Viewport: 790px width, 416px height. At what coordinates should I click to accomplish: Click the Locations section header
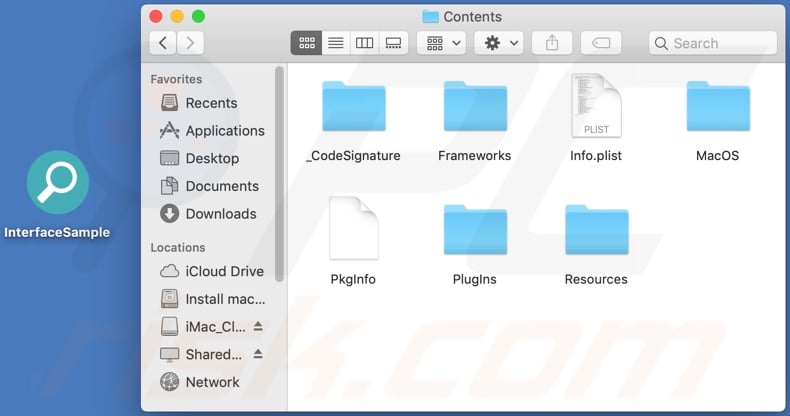pos(178,247)
